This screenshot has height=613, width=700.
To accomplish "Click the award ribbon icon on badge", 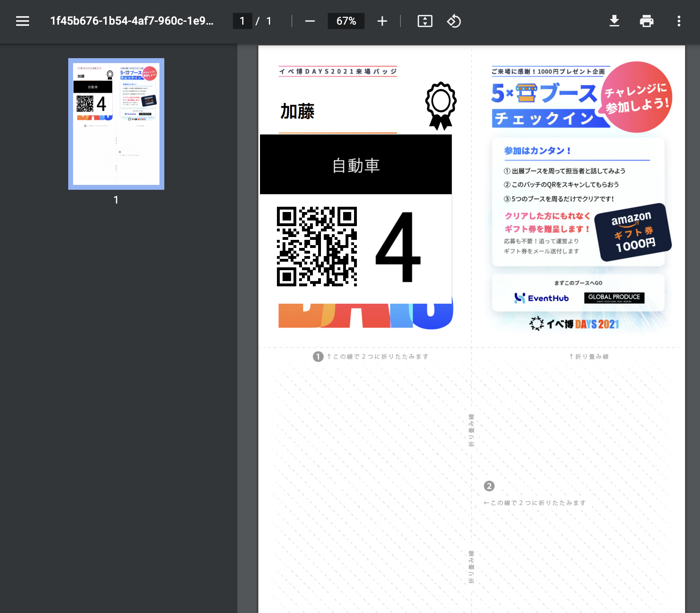I will (440, 106).
